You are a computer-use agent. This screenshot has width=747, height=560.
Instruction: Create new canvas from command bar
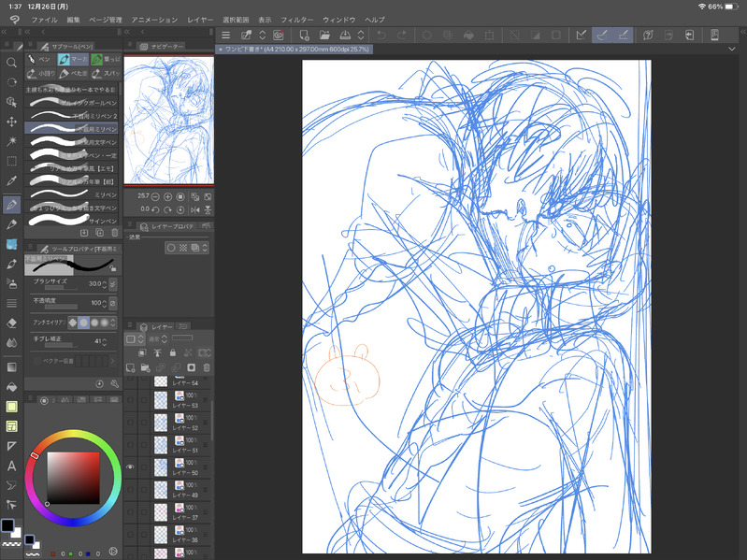(304, 36)
